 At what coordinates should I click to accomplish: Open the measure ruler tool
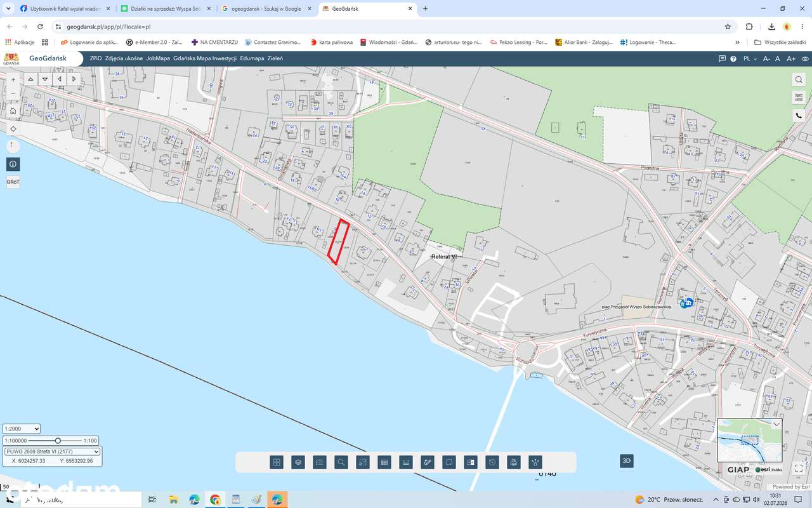[406, 462]
